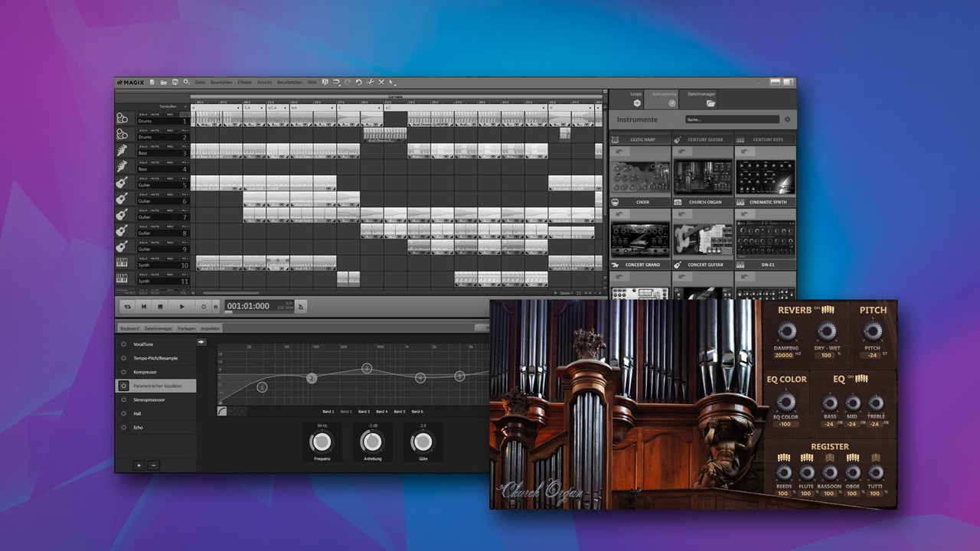980x551 pixels.
Task: Click the record button in transport bar
Action: pos(204,306)
